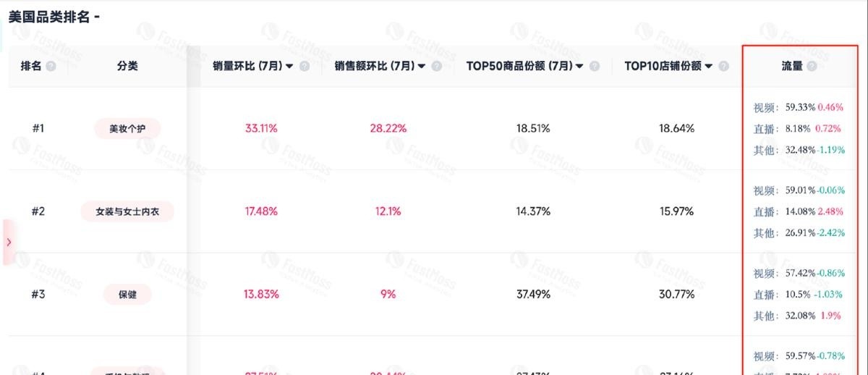
Task: Click the help icon beside 销售额环比 (7月)
Action: (x=436, y=66)
